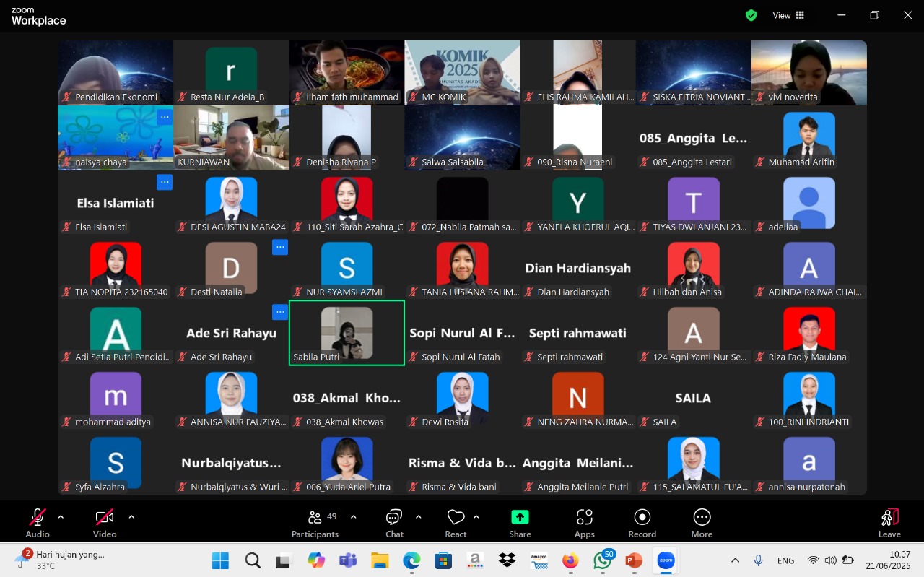Open the More options menu
Screen dimensions: 924x577
(702, 523)
